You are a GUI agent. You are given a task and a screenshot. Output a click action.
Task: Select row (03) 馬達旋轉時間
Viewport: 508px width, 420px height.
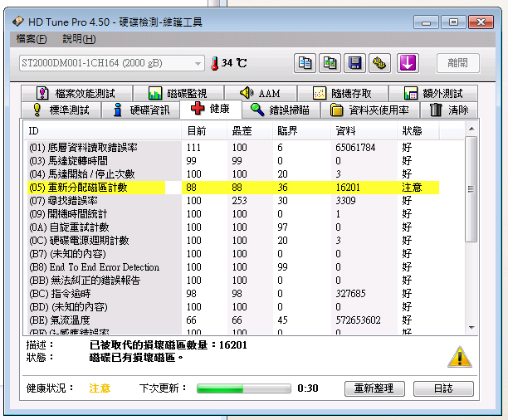click(232, 161)
